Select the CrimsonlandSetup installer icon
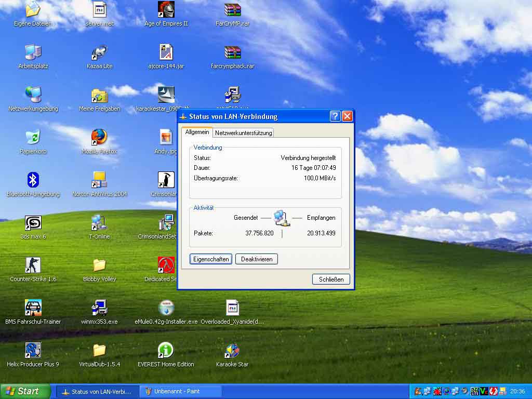Image resolution: width=532 pixels, height=399 pixels. click(166, 227)
